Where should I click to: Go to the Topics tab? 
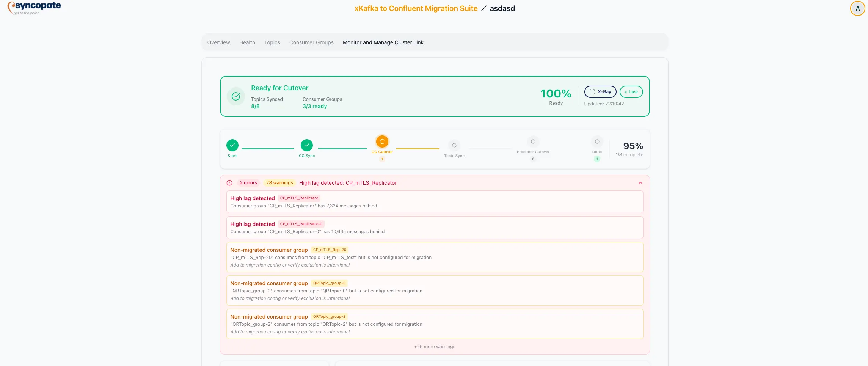(272, 42)
